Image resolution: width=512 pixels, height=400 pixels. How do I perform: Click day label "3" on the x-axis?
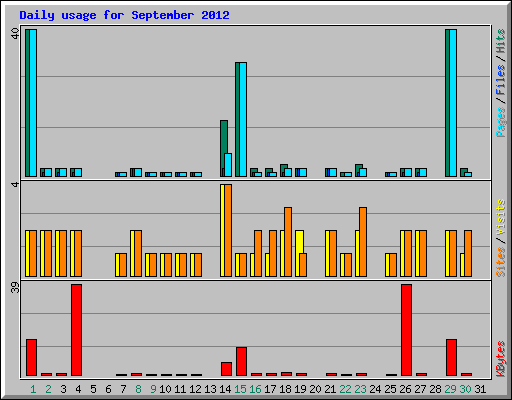(x=63, y=389)
